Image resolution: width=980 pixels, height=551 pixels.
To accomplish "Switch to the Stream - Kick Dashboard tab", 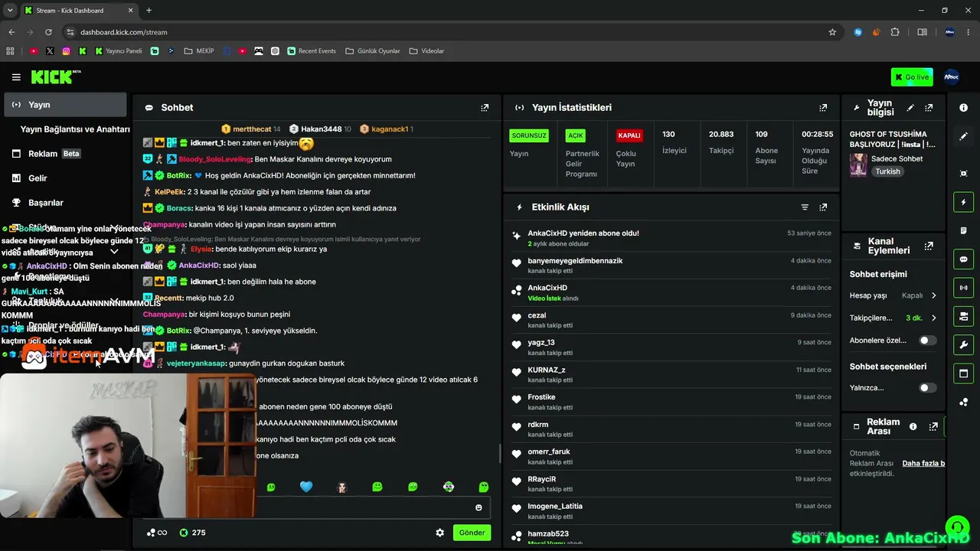I will (79, 11).
